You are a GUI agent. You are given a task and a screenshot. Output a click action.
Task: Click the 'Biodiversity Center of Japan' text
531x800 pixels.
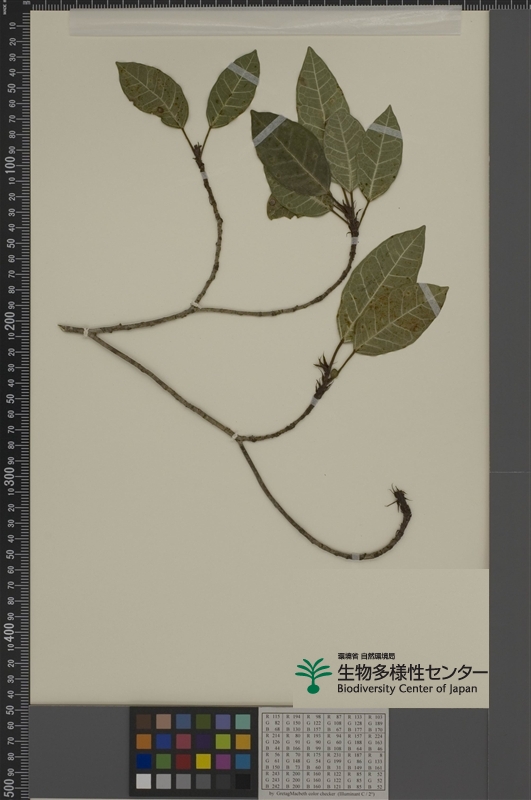[407, 689]
